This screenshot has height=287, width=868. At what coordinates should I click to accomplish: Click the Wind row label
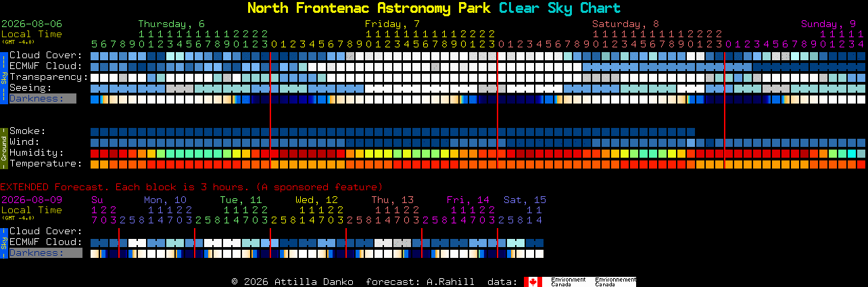tap(24, 142)
